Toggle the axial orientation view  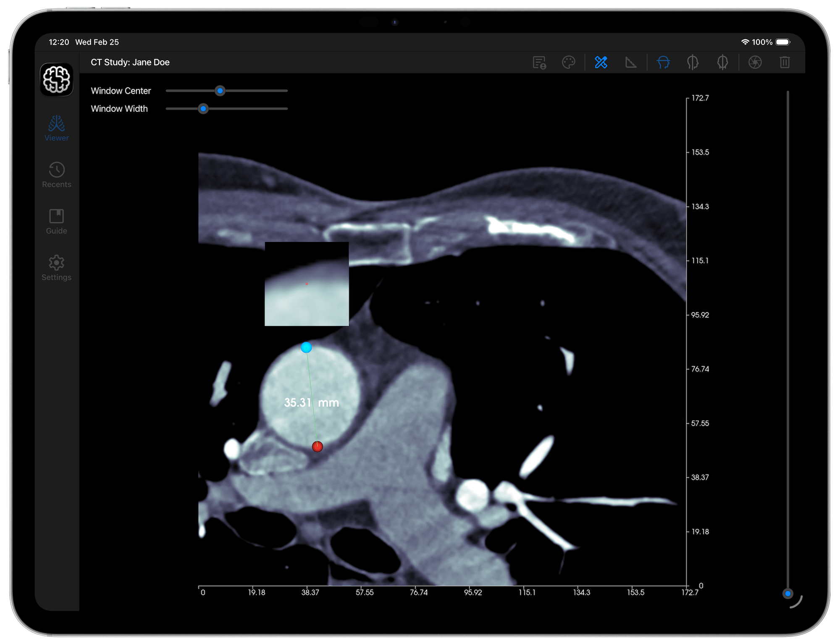pos(663,62)
